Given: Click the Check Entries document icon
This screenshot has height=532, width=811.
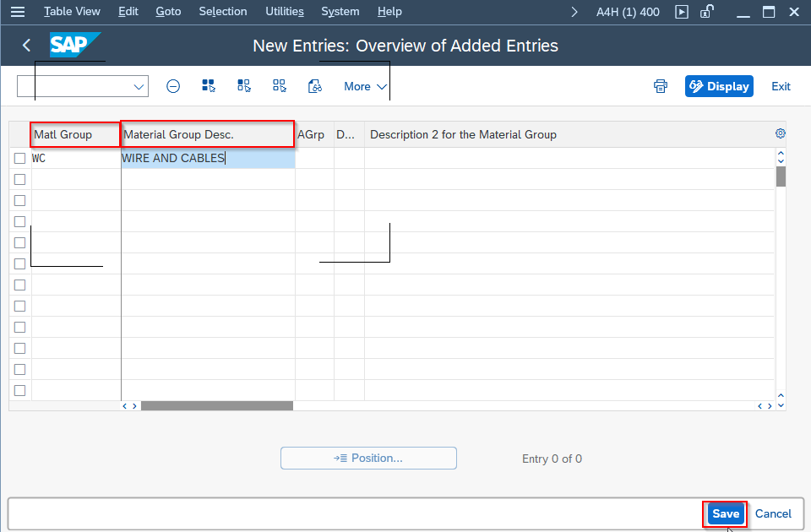Looking at the screenshot, I should coord(314,85).
